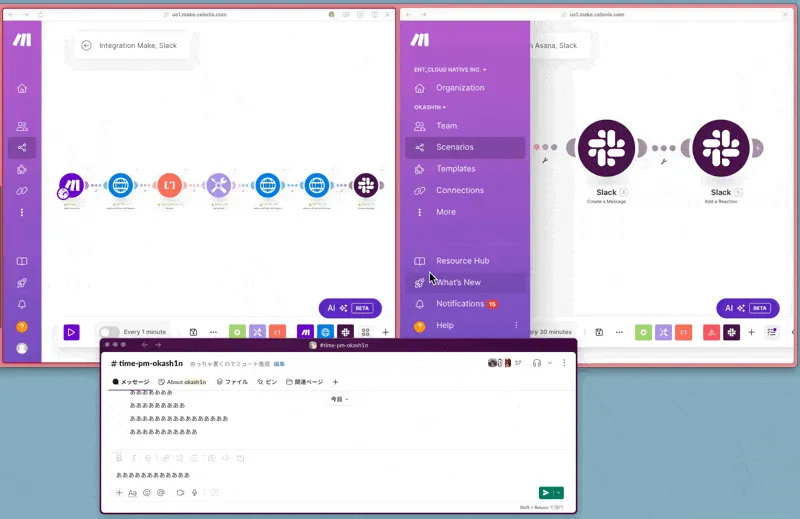
Task: Click the red Asana favorite icon in right Make toolbar
Action: 711,332
